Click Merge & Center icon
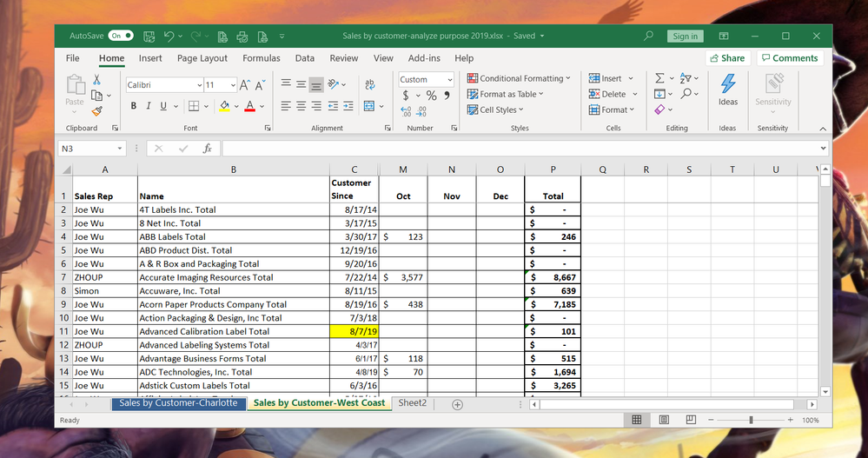Viewport: 868px width, 458px height. point(369,106)
